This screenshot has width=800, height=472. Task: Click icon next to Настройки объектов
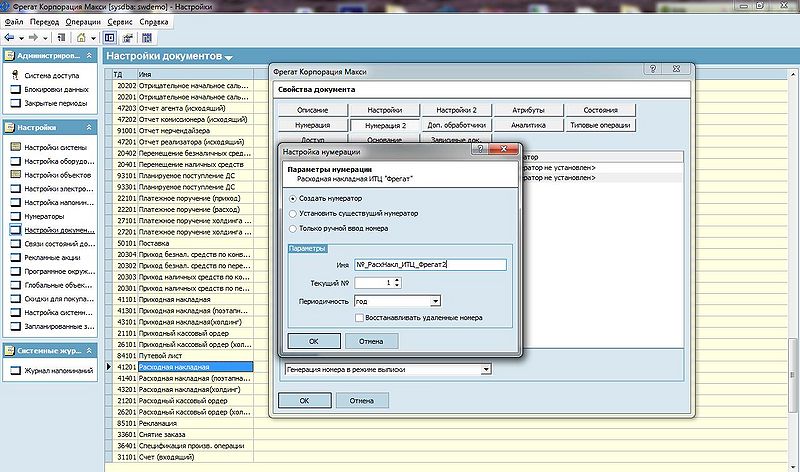[x=16, y=175]
